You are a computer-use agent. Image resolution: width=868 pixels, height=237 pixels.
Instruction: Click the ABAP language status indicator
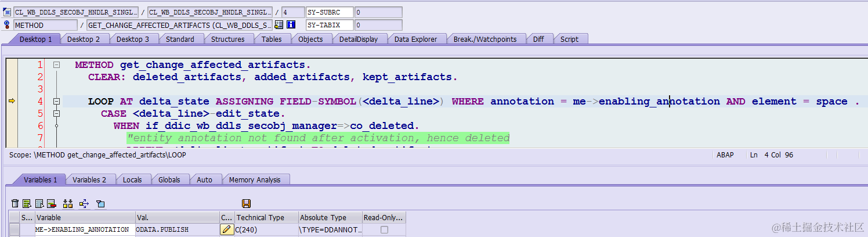(725, 155)
